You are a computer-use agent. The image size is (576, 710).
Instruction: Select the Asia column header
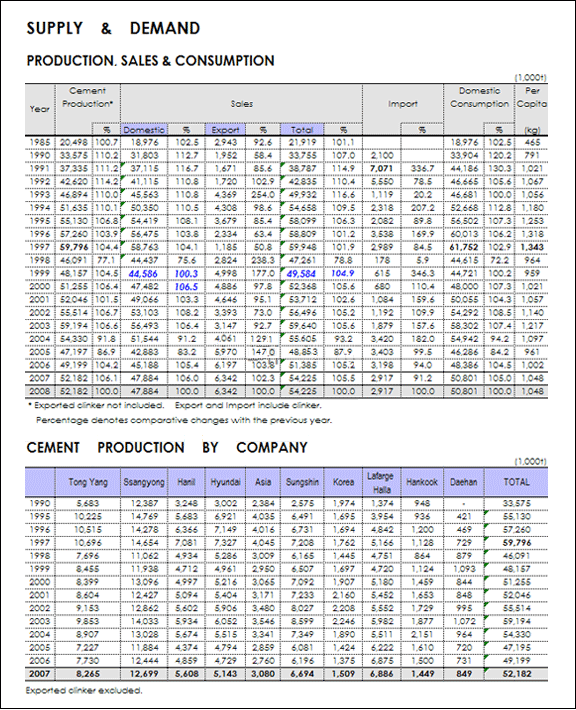[x=263, y=482]
